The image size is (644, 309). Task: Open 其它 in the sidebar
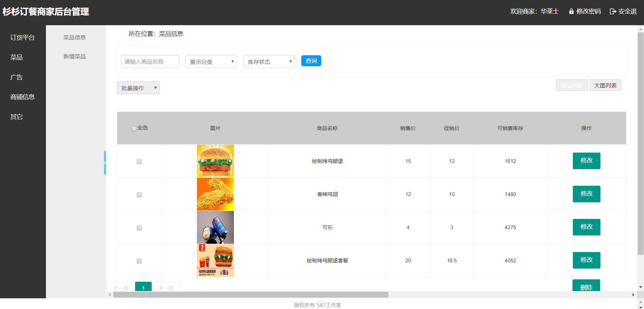click(x=16, y=117)
